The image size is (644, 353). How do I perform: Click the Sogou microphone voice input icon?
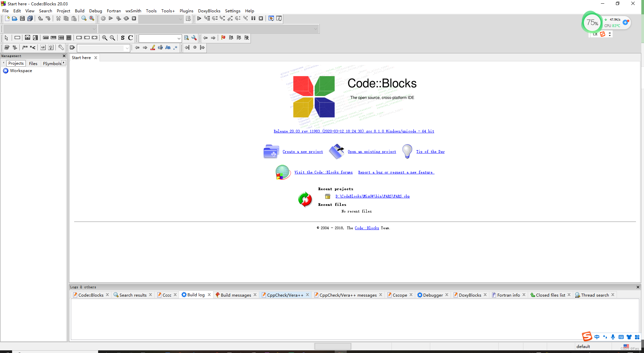click(613, 337)
